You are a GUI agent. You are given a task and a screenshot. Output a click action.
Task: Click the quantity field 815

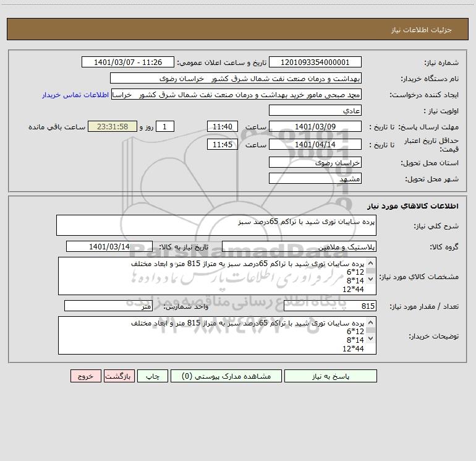click(330, 306)
